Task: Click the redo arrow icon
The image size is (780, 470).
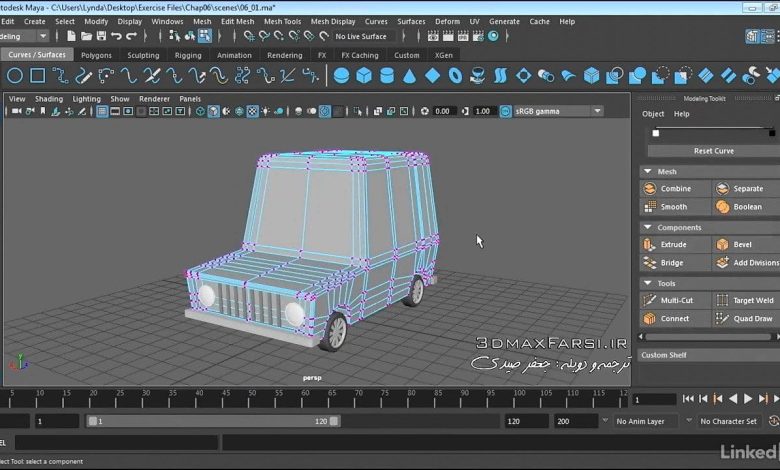Action: (x=131, y=36)
